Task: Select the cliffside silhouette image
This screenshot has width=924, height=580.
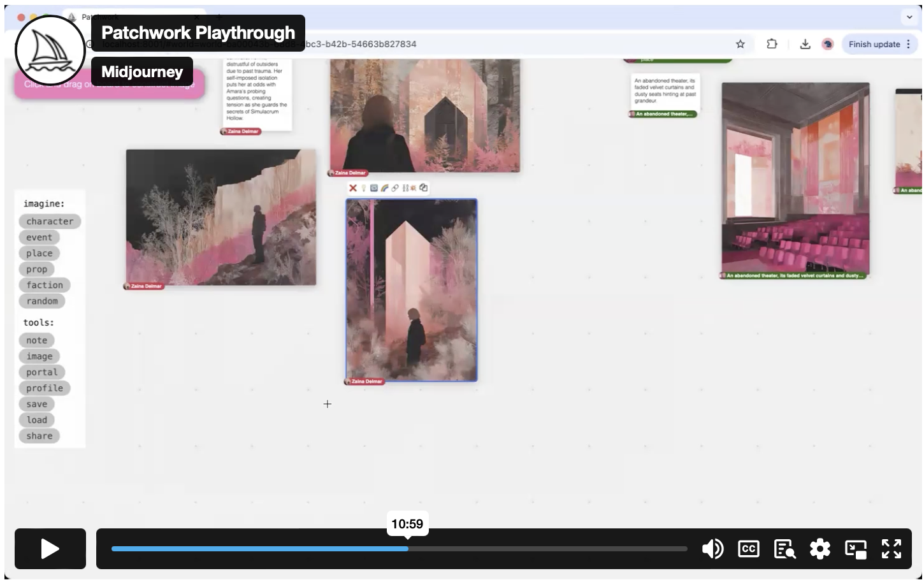Action: [x=221, y=217]
